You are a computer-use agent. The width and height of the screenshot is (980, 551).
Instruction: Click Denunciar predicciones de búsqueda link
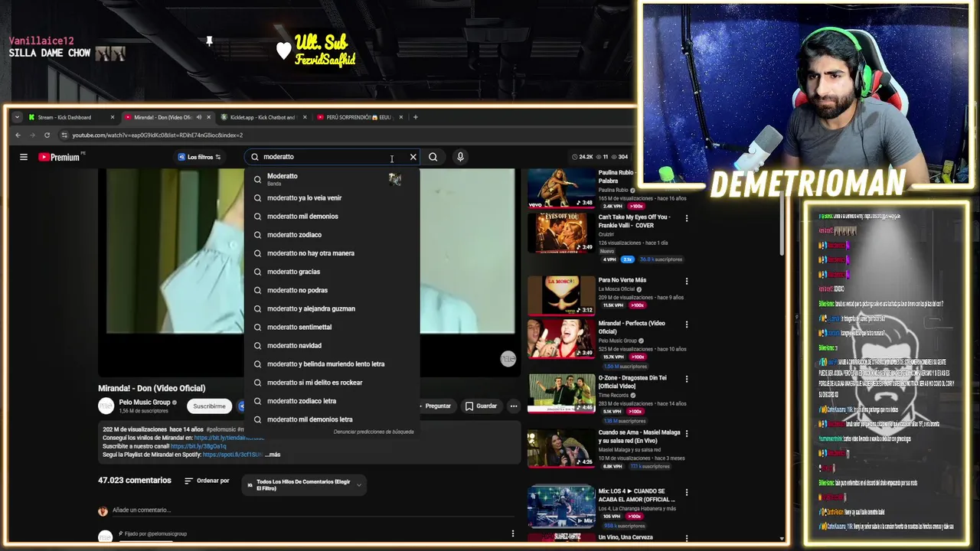(374, 432)
